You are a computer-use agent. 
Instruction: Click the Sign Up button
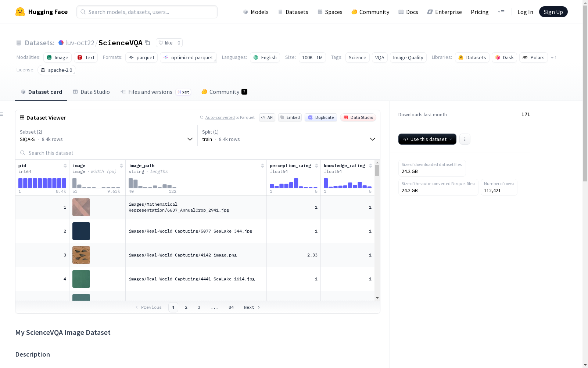point(553,12)
